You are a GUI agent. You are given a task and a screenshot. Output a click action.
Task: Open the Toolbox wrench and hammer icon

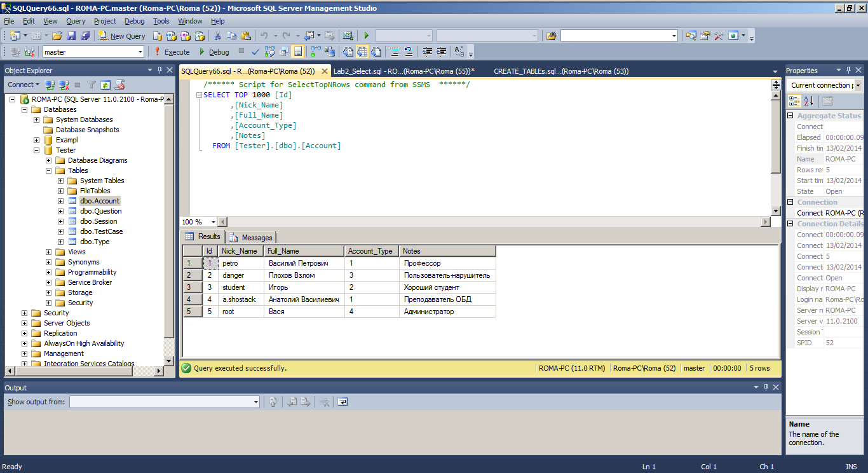click(719, 36)
